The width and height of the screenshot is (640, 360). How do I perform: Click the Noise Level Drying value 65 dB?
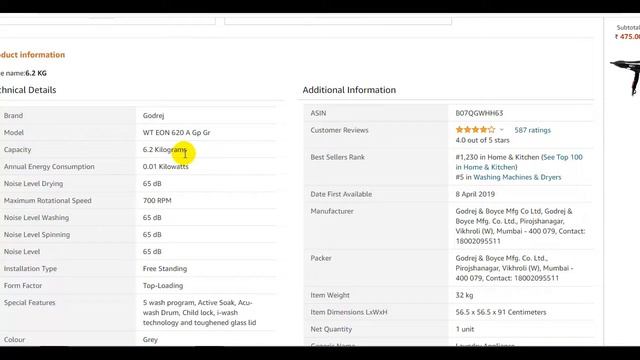tap(152, 184)
